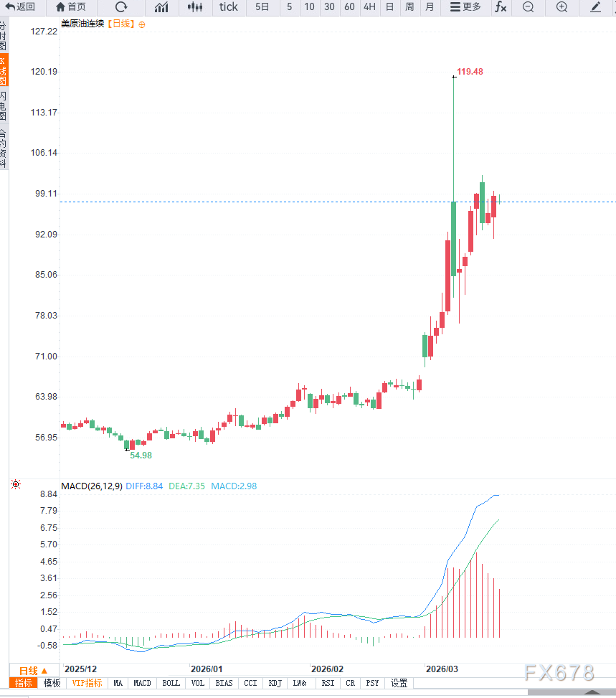The height and width of the screenshot is (698, 616).
Task: Zoom out the chart with minus magnifier
Action: click(528, 7)
